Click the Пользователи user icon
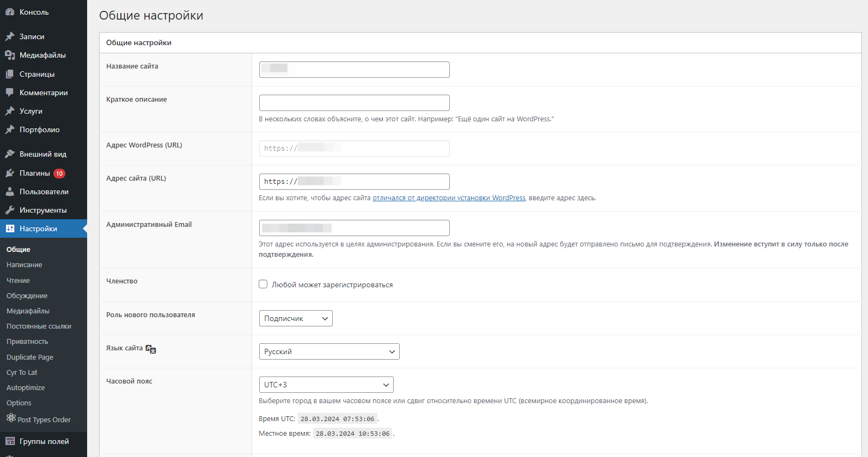This screenshot has height=457, width=868. 10,192
